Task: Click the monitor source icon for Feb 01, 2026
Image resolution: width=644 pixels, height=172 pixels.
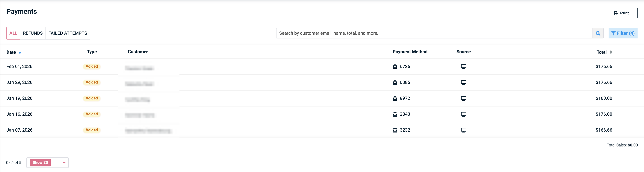Action: click(463, 67)
